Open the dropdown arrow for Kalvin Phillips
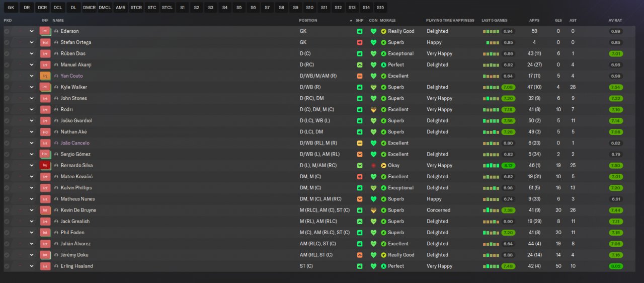 pos(31,188)
